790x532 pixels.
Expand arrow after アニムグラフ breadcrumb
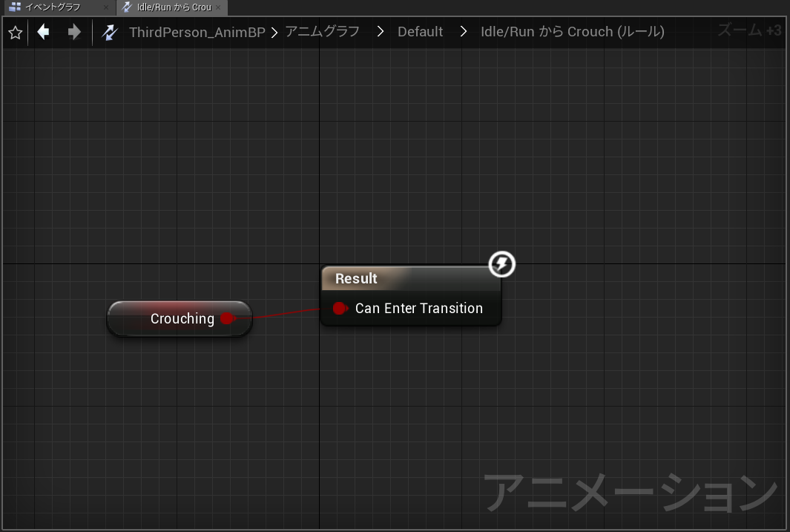coord(381,32)
